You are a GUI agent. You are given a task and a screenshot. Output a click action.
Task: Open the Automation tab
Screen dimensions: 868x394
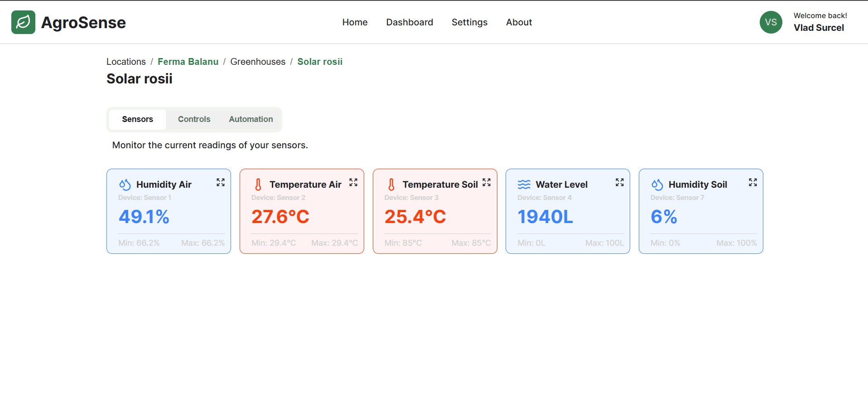[x=251, y=119]
